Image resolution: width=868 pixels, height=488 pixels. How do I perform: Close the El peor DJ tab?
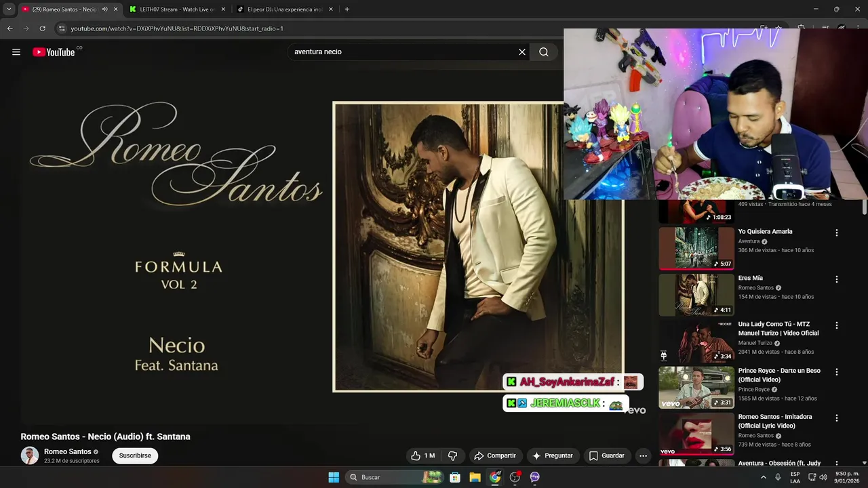point(331,9)
